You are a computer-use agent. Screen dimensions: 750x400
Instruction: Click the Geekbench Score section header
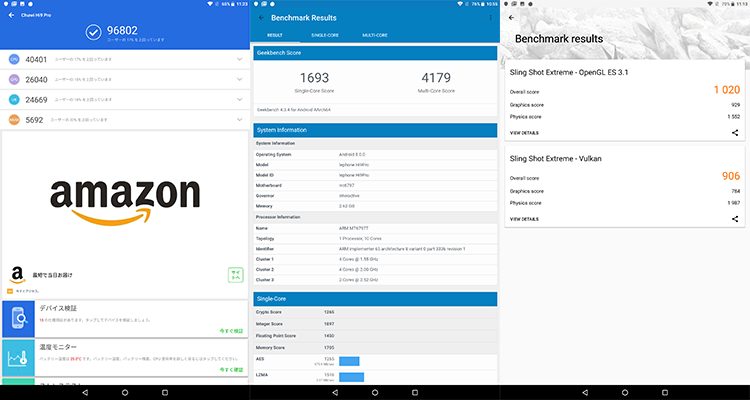click(375, 53)
